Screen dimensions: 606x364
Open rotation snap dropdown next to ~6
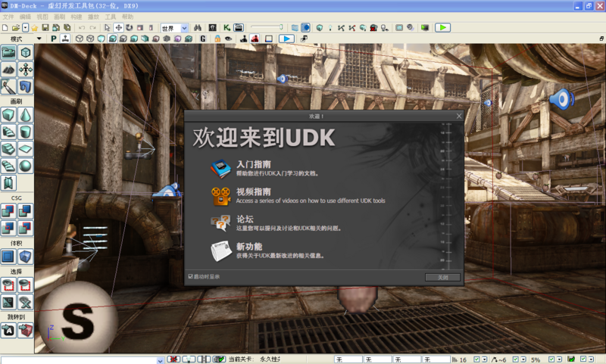point(523,359)
